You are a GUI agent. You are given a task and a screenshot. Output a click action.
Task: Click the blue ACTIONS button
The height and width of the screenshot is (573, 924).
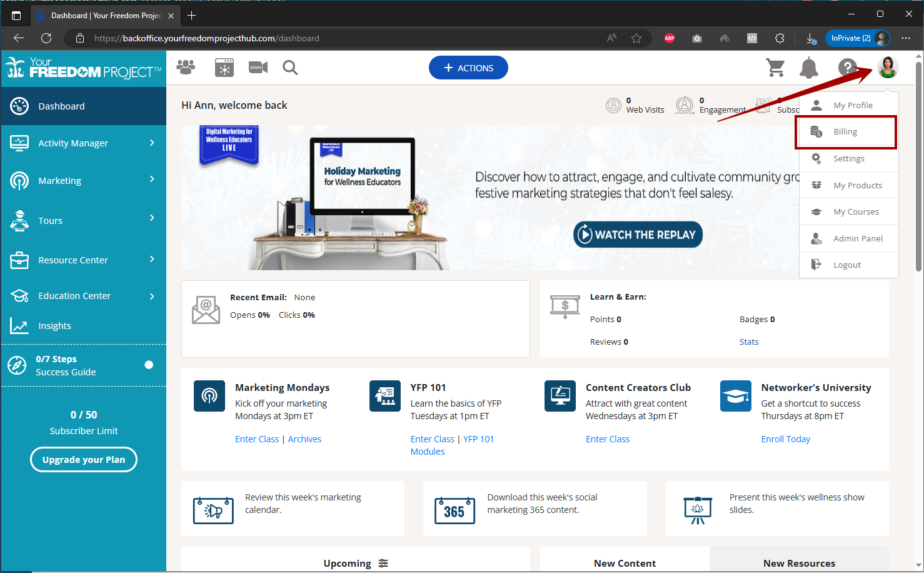(468, 68)
